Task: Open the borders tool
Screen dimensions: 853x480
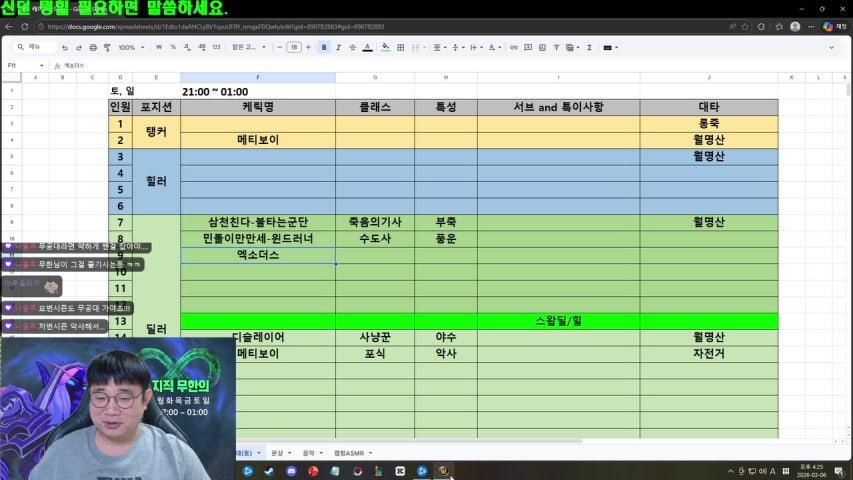Action: [x=401, y=47]
